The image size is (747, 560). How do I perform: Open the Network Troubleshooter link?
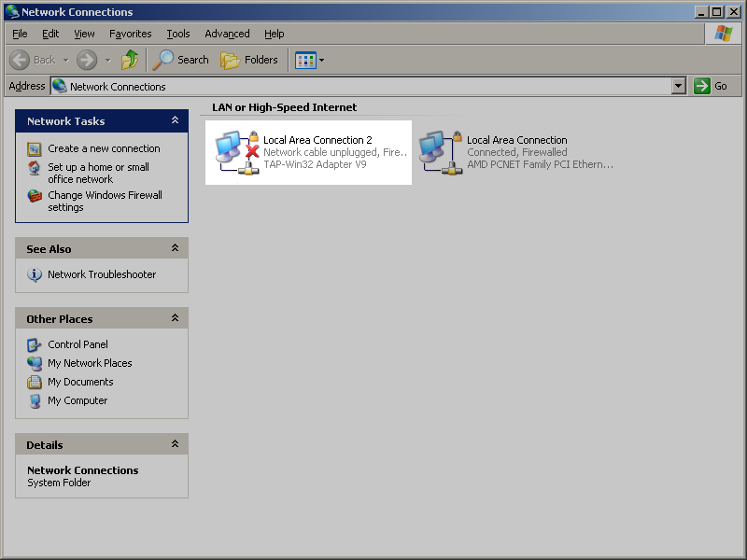click(x=102, y=274)
